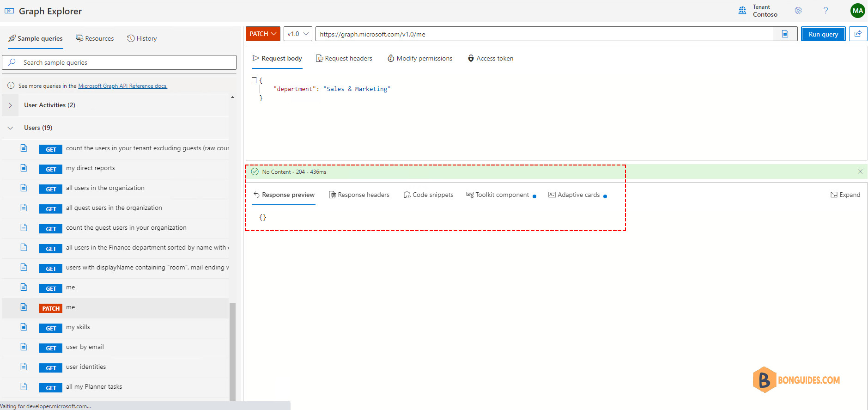Open doc icon for 'all users in the organization'
This screenshot has height=410, width=868.
(x=24, y=188)
